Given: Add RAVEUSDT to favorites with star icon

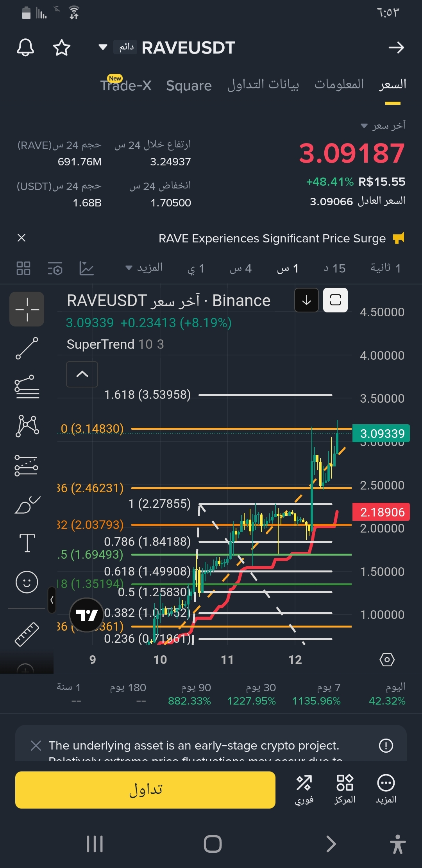Looking at the screenshot, I should point(62,48).
